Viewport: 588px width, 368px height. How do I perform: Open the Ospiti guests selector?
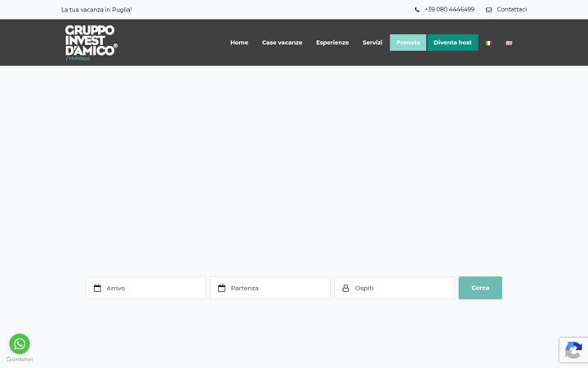click(394, 288)
